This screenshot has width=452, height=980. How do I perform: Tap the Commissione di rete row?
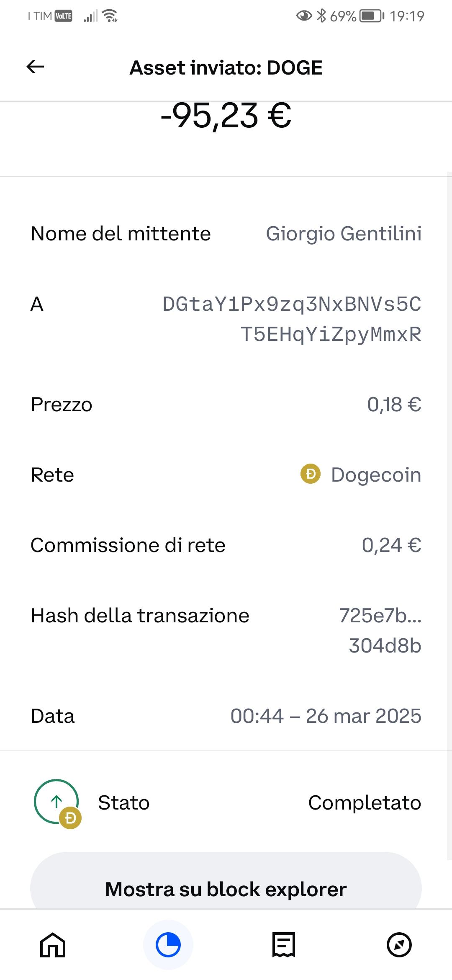(x=226, y=545)
